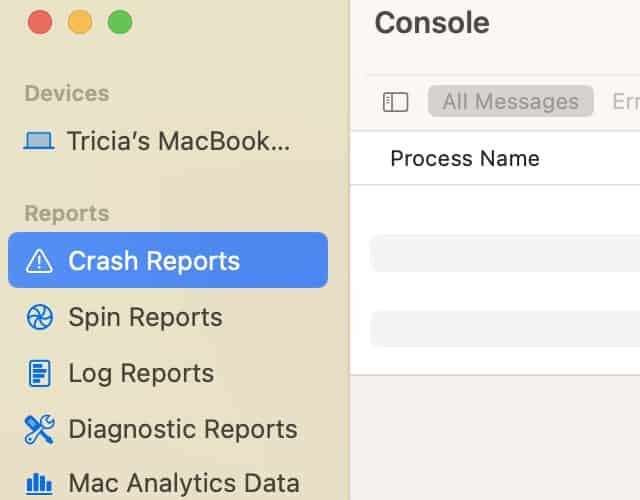Open the Log Reports label
640x500 pixels.
141,374
